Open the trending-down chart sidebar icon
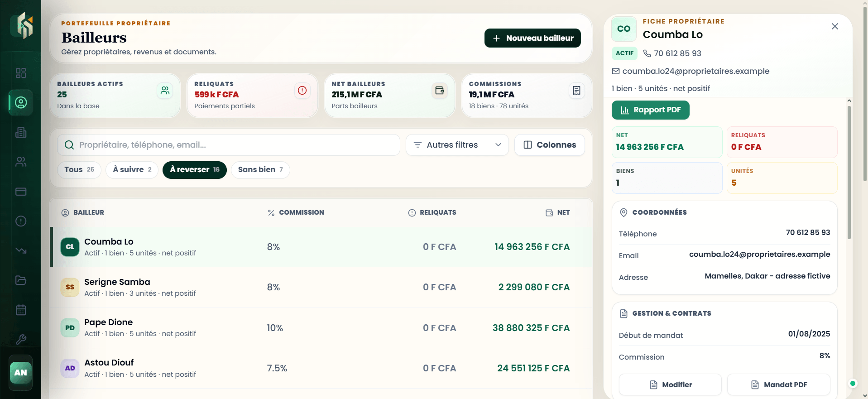Screen dimensions: 868x399 [21, 250]
